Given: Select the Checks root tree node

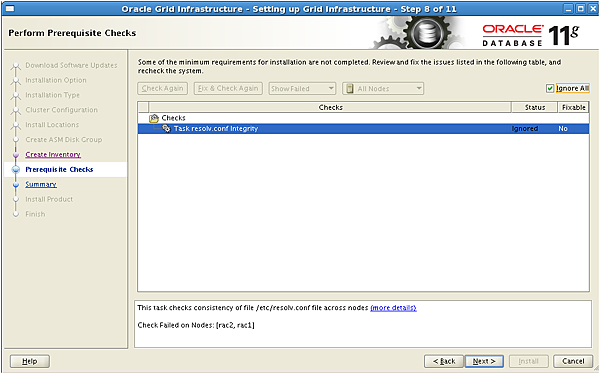Looking at the screenshot, I should 173,118.
